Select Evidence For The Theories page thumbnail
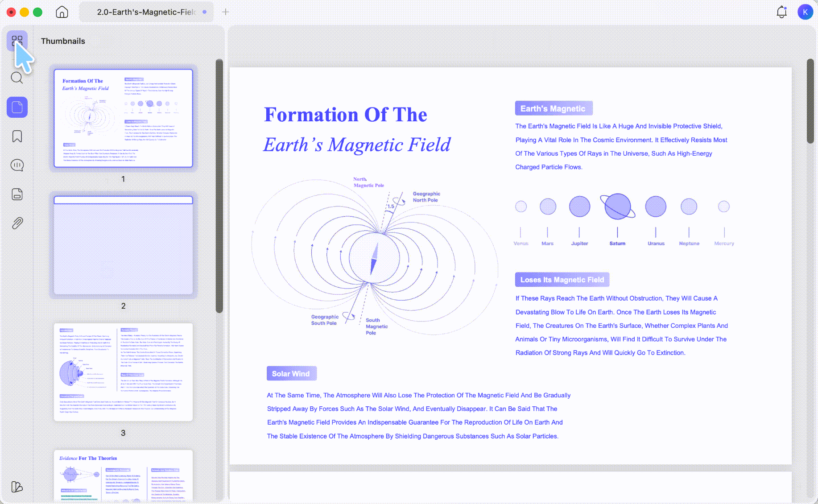818x504 pixels. point(123,476)
